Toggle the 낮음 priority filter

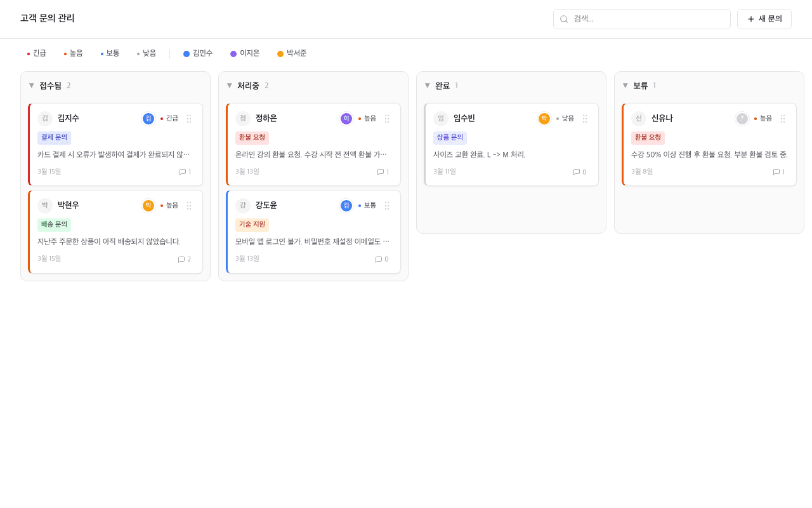pyautogui.click(x=147, y=53)
